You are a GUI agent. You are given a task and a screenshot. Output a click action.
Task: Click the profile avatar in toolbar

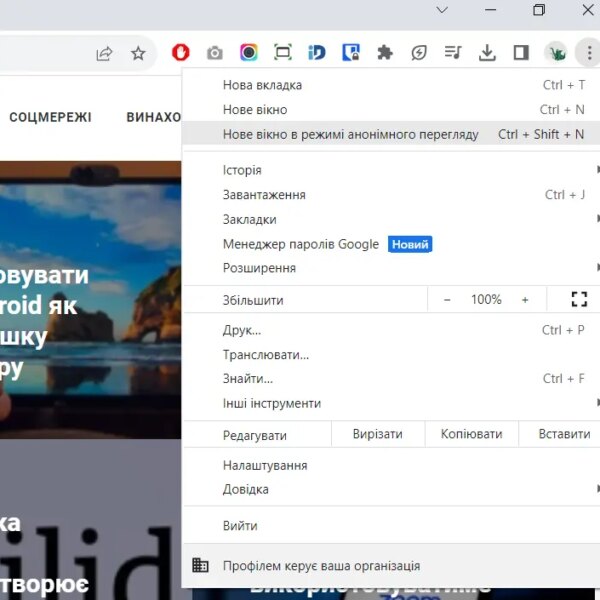coord(556,52)
